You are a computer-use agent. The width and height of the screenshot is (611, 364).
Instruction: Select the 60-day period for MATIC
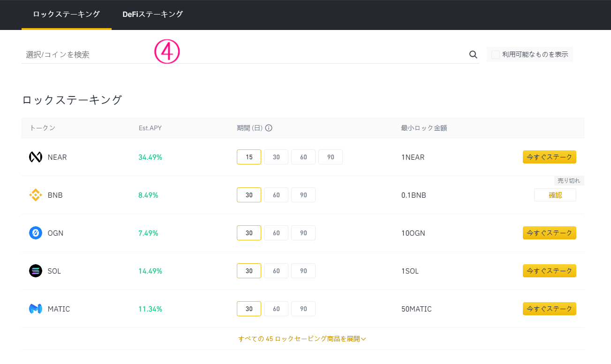[276, 309]
